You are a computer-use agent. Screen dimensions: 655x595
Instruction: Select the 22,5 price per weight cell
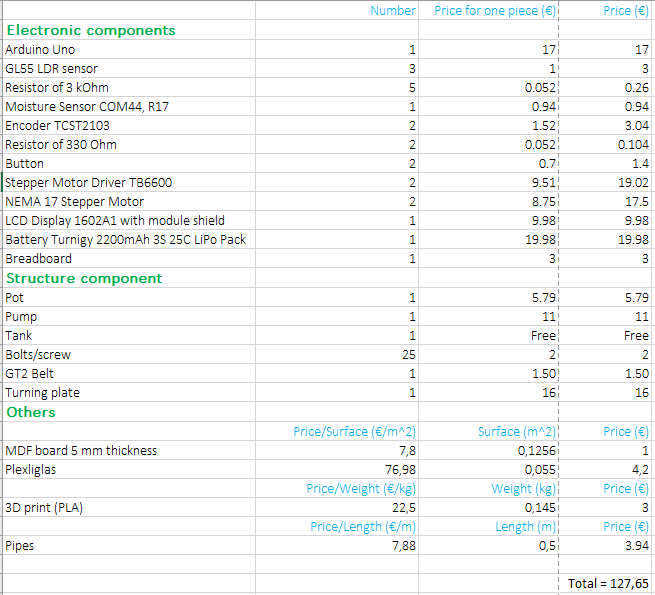coord(337,507)
